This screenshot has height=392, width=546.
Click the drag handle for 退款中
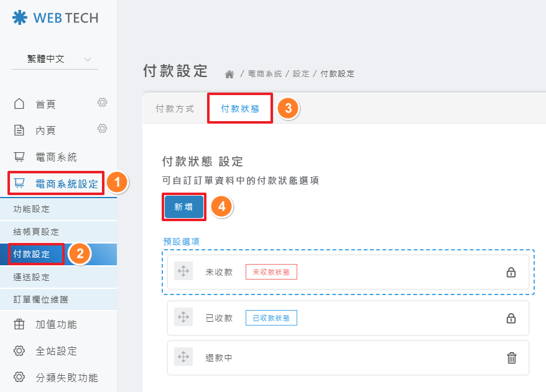click(x=183, y=357)
